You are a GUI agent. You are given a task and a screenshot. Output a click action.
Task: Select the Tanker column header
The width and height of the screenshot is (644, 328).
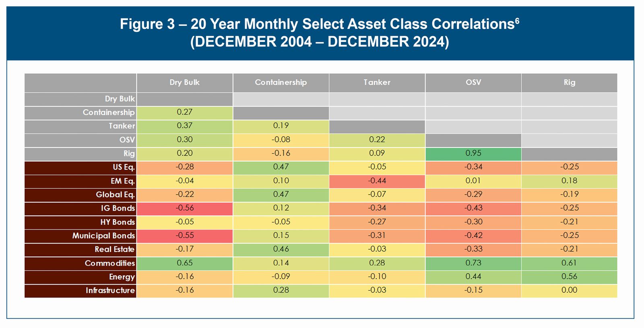(x=377, y=82)
